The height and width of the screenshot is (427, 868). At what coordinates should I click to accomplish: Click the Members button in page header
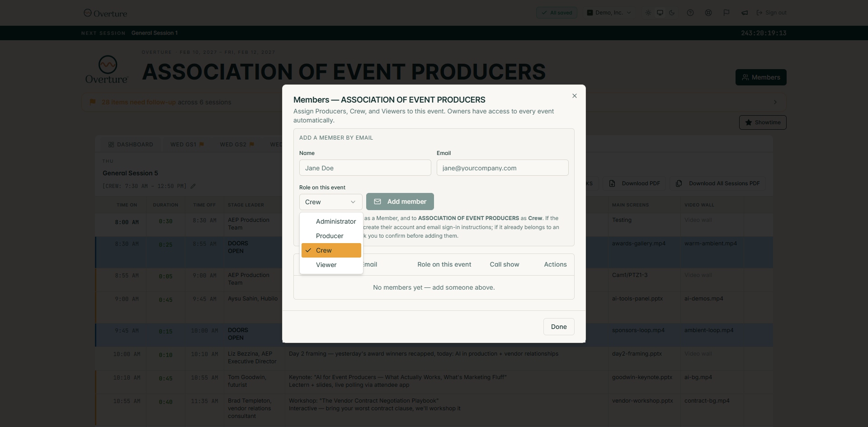(761, 77)
